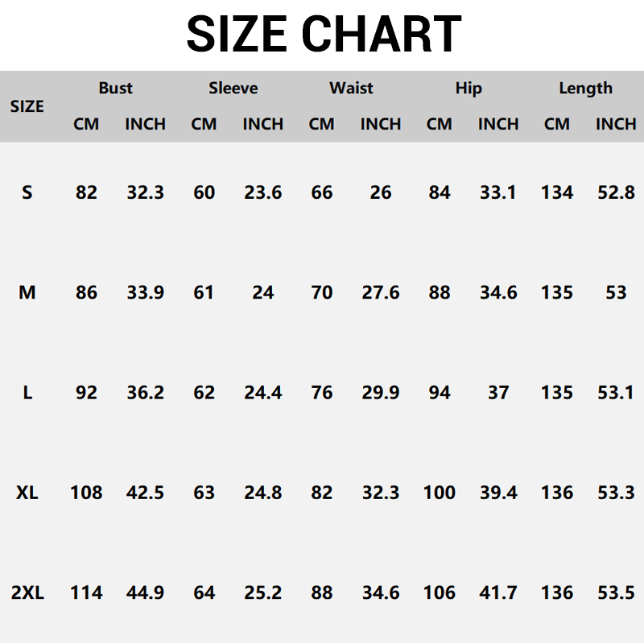
Task: Select the 2XL length inch value 53.5
Action: 616,593
